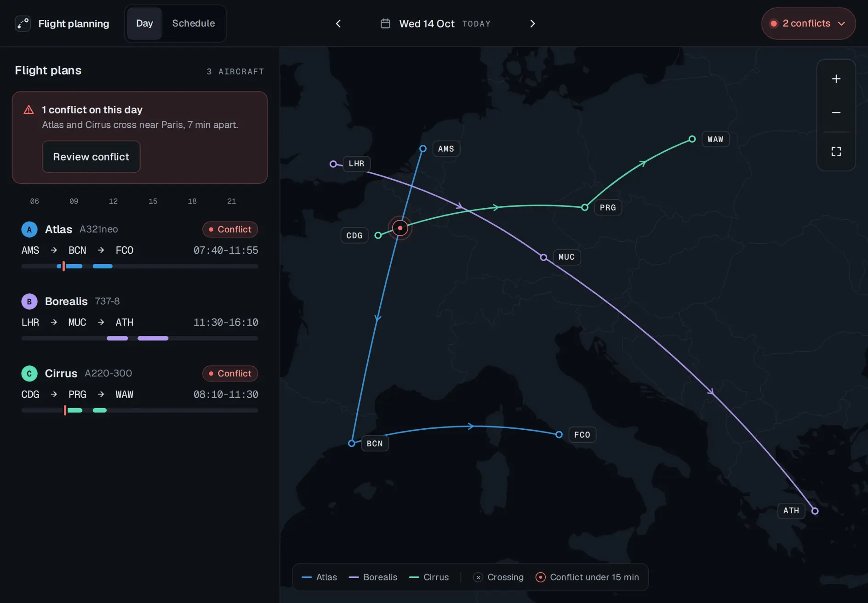868x603 pixels.
Task: Click the A220-300 aircraft type text
Action: pyautogui.click(x=108, y=374)
